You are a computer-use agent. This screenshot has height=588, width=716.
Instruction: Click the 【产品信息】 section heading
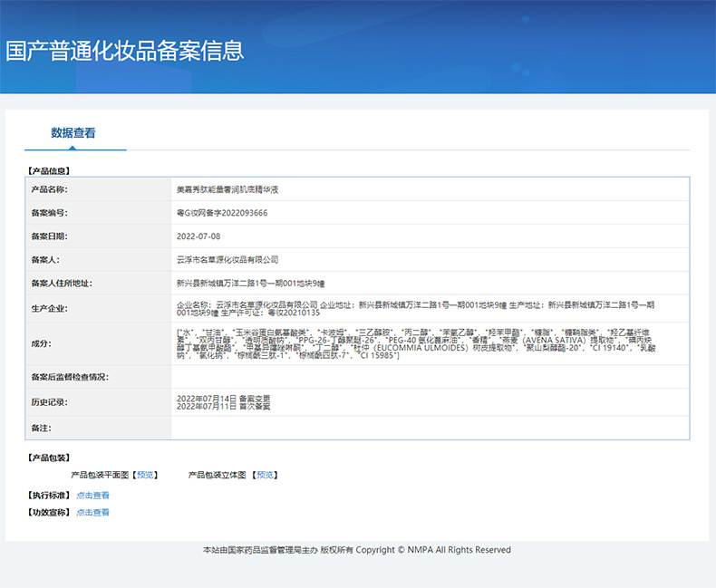click(49, 171)
